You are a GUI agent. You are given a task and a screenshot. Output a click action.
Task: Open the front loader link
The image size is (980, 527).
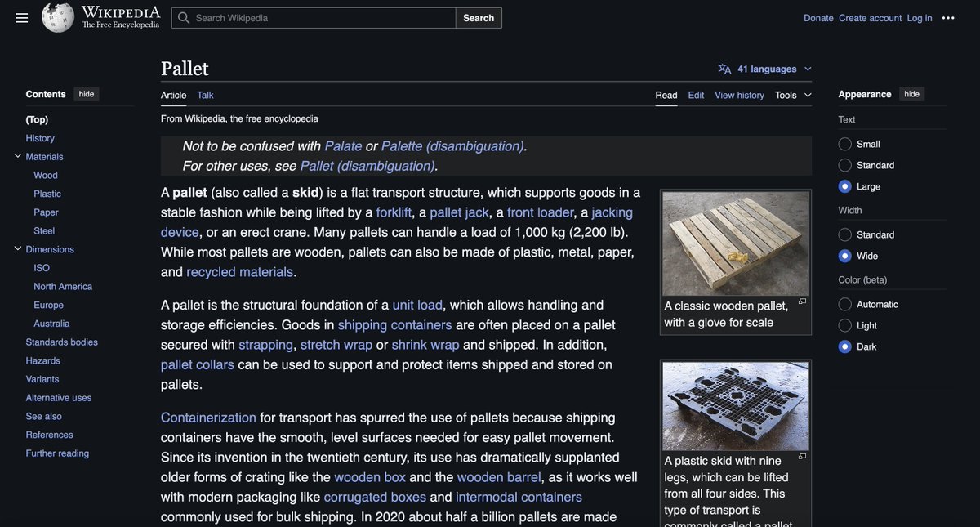[x=540, y=212]
